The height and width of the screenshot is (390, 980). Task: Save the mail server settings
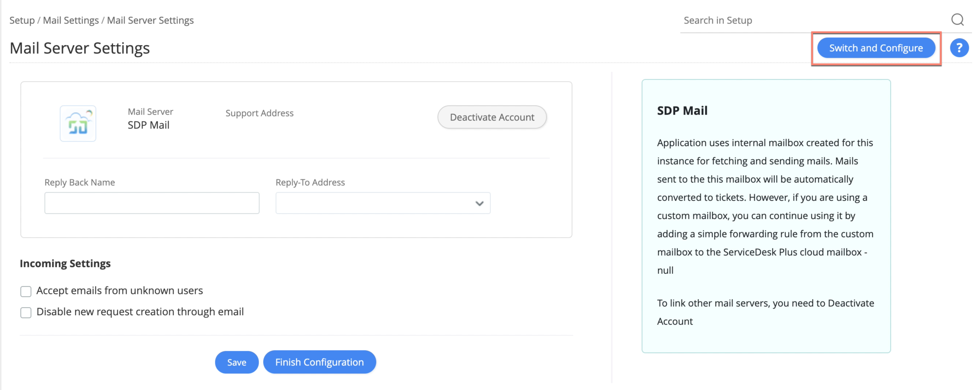237,362
